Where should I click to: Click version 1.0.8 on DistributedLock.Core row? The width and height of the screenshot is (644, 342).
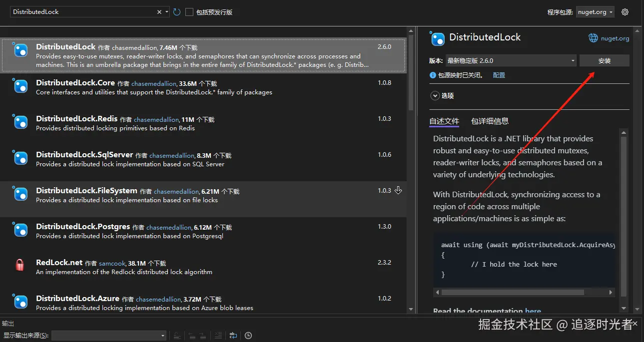384,83
